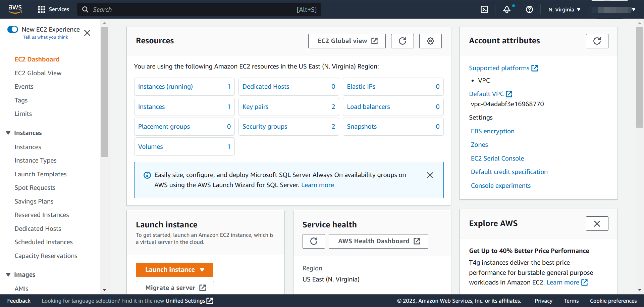Image resolution: width=644 pixels, height=307 pixels.
Task: Toggle off New EC2 Experience
Action: (13, 30)
